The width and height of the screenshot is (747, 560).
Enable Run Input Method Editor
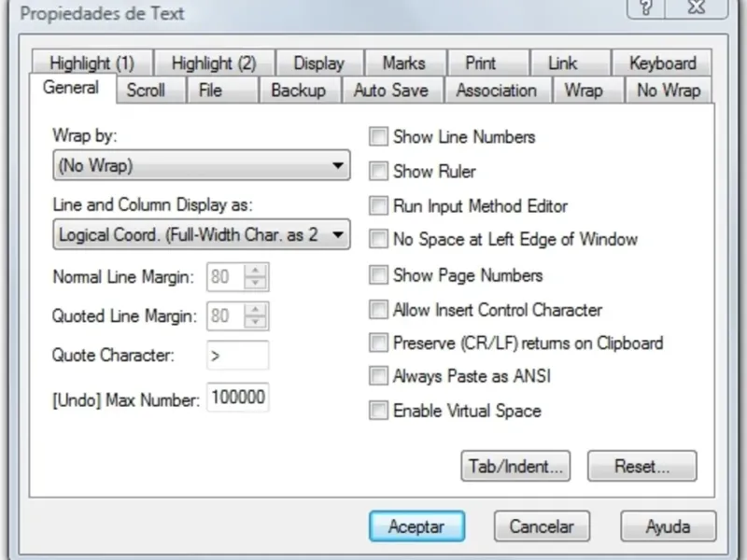point(379,205)
